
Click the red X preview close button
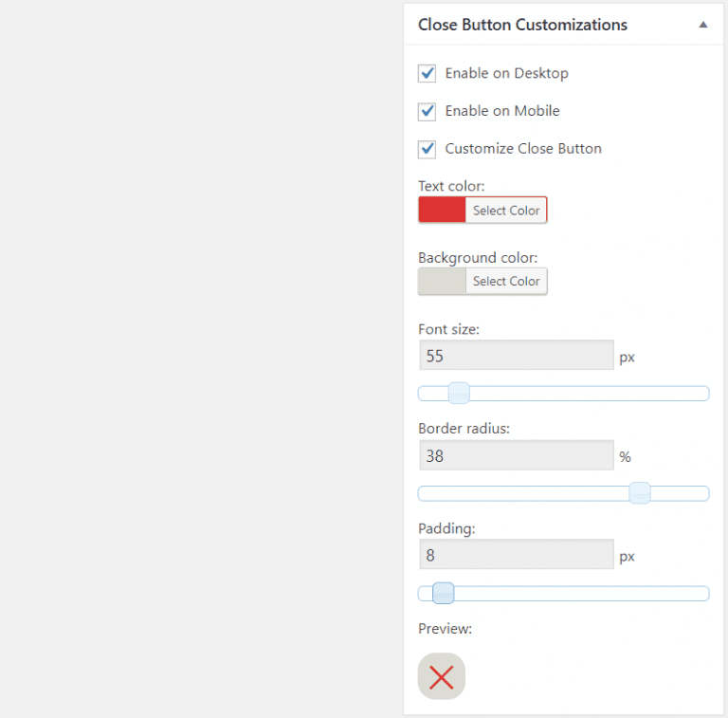442,676
